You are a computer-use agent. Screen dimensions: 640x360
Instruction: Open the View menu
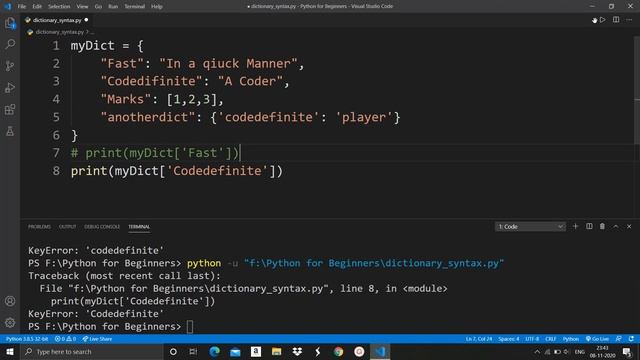pos(82,7)
